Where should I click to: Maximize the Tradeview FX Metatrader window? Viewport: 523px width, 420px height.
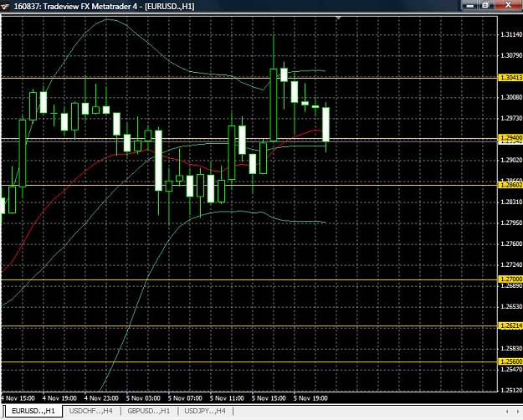[485, 5]
